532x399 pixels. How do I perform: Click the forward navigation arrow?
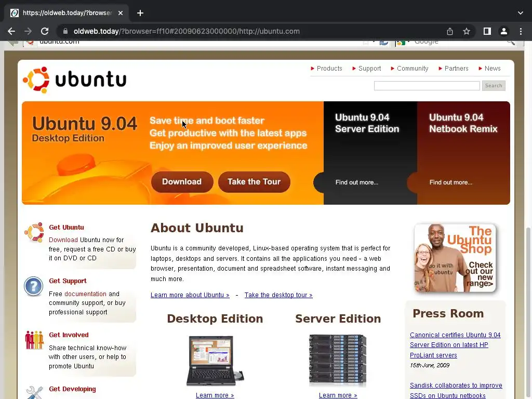click(x=28, y=31)
